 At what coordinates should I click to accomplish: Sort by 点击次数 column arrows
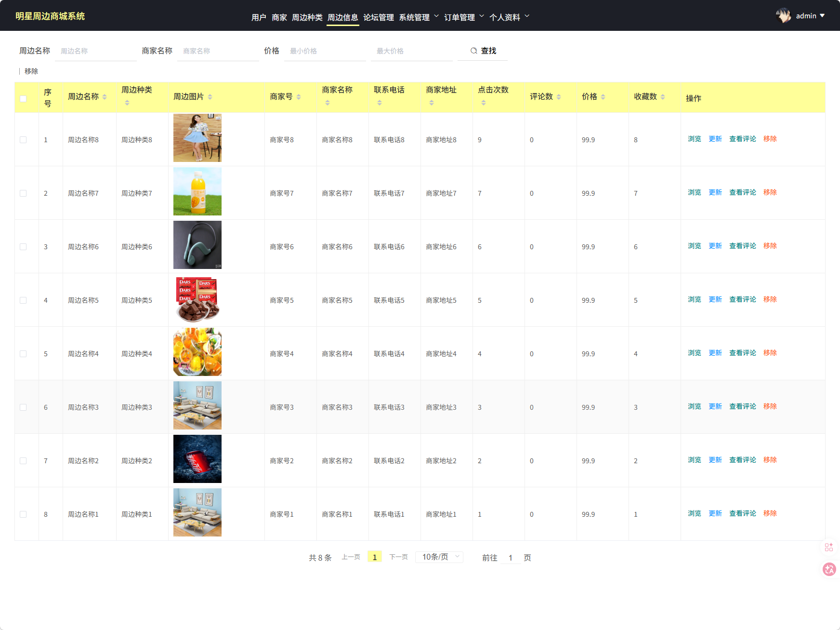point(484,103)
